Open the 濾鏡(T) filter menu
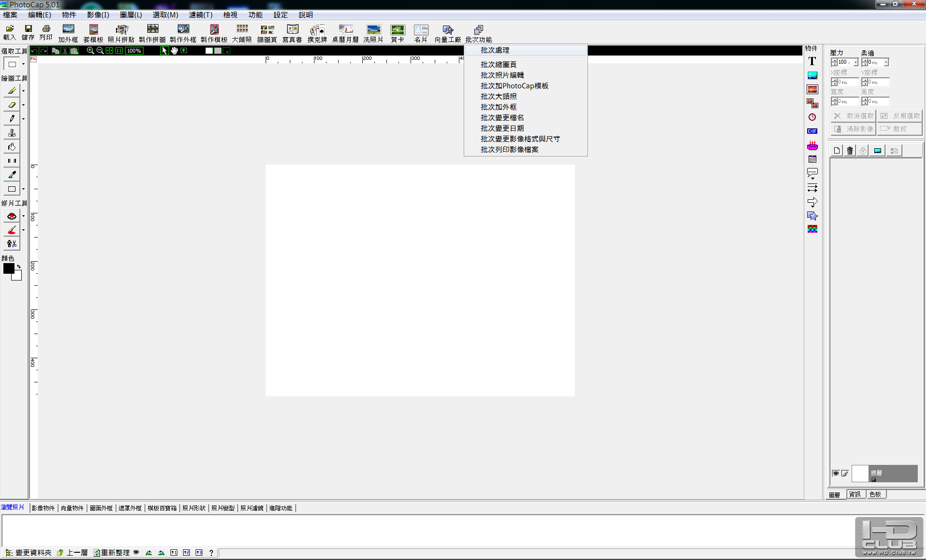 point(200,15)
